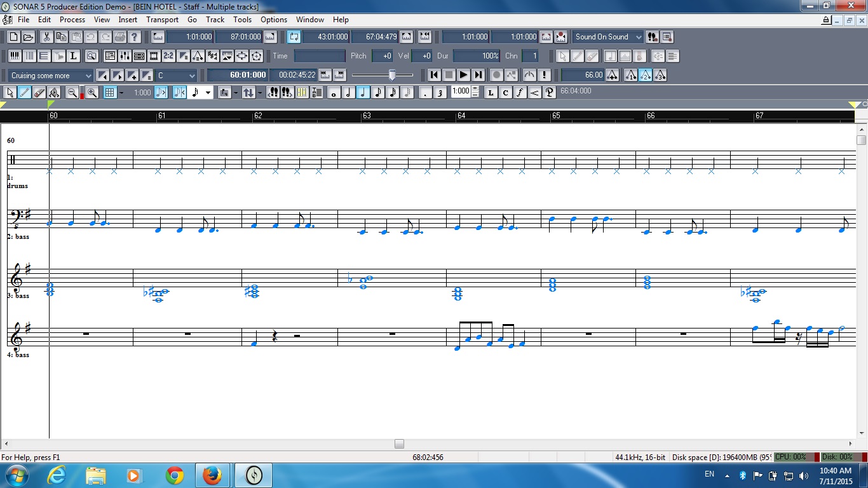Open the Transport menu
This screenshot has width=868, height=488.
162,20
